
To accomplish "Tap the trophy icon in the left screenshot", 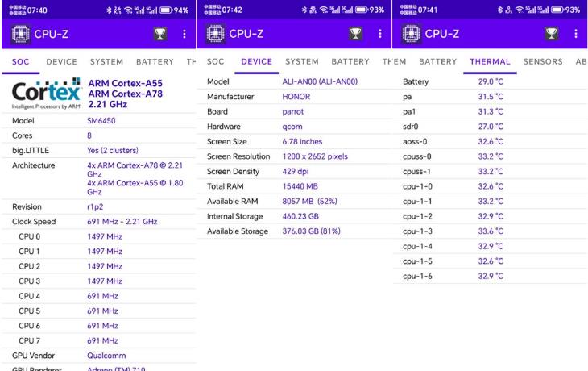I will click(160, 34).
